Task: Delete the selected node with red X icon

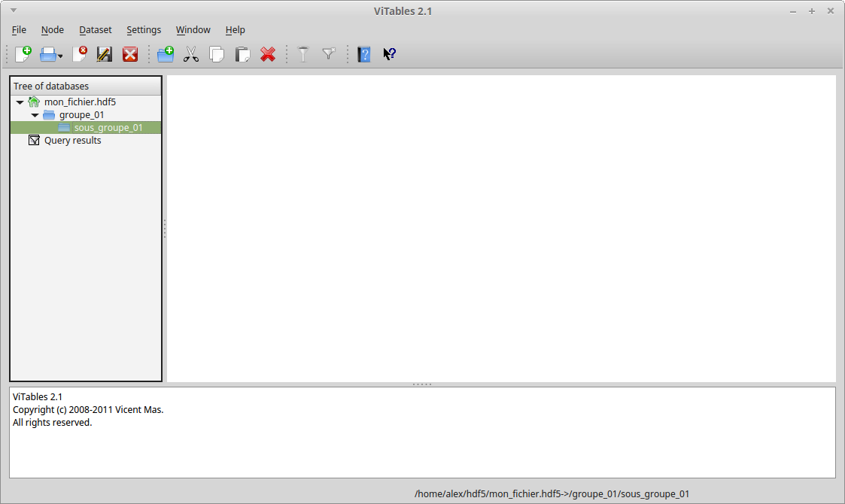Action: 268,54
